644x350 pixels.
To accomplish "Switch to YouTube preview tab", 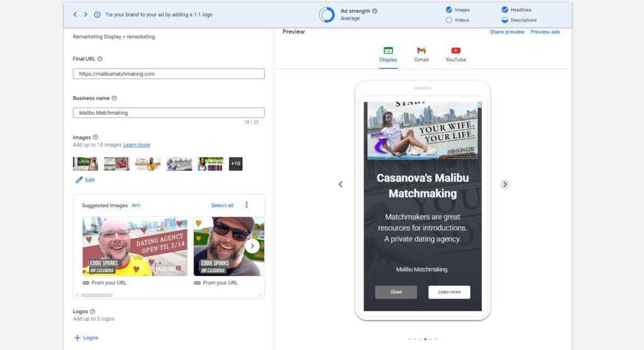I will (x=456, y=55).
